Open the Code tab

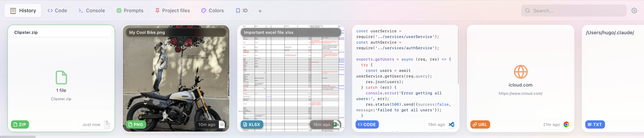57,11
